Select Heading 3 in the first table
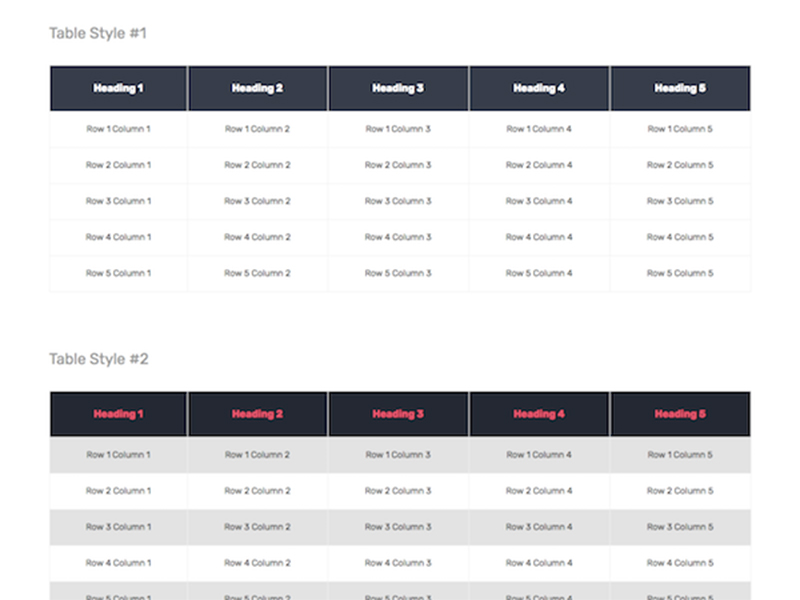 click(x=398, y=88)
